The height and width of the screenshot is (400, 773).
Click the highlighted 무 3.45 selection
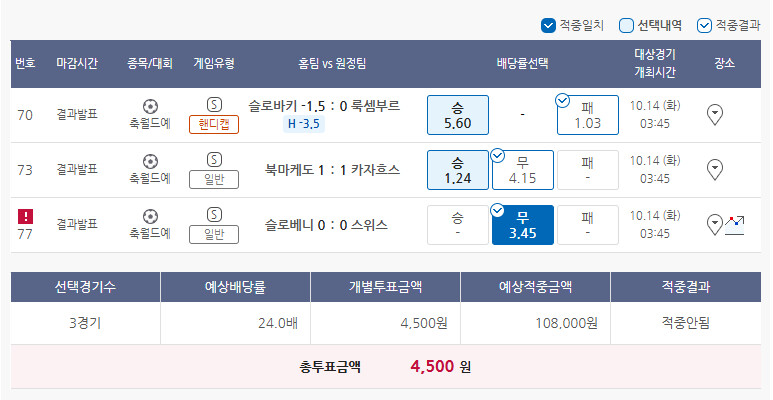coord(522,224)
